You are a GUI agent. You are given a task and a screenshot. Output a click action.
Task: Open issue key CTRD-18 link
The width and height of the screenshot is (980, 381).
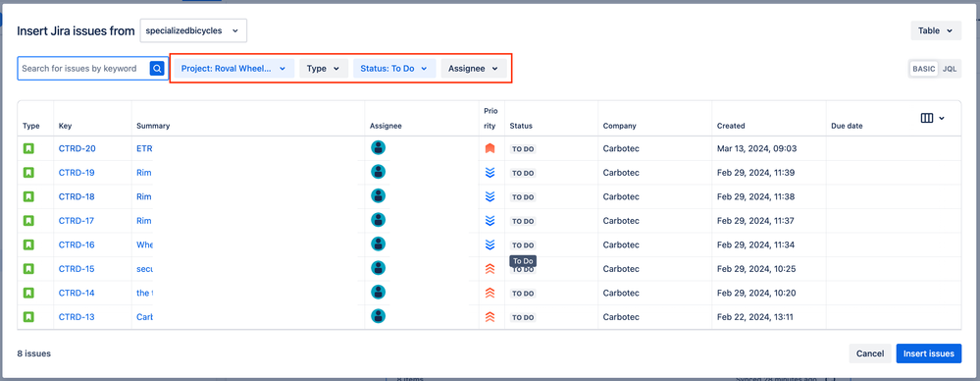[x=77, y=196]
